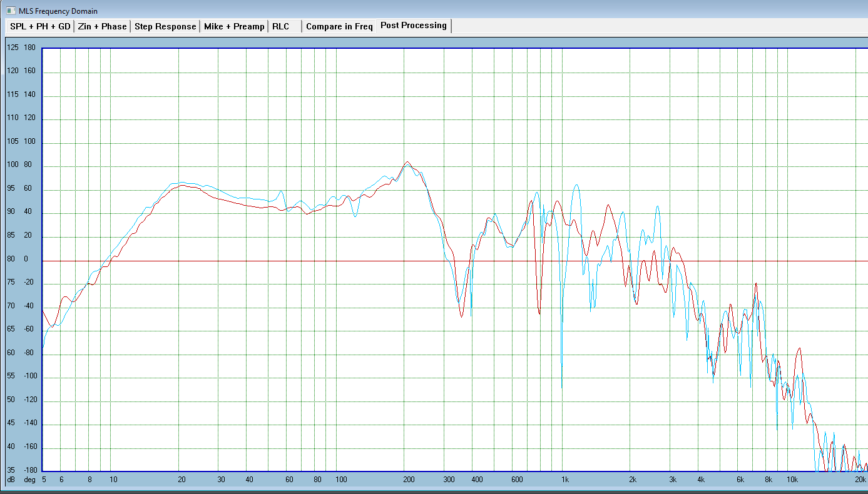Click the MLS Frequency Domain window icon
This screenshot has width=868, height=494.
pyautogui.click(x=10, y=11)
